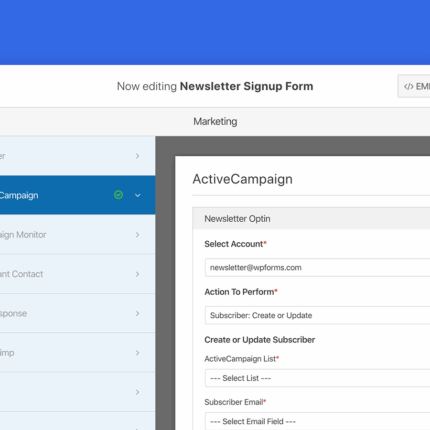Click the green connected checkmark icon on ActiveCampaign
Image resolution: width=430 pixels, height=430 pixels.
[118, 195]
